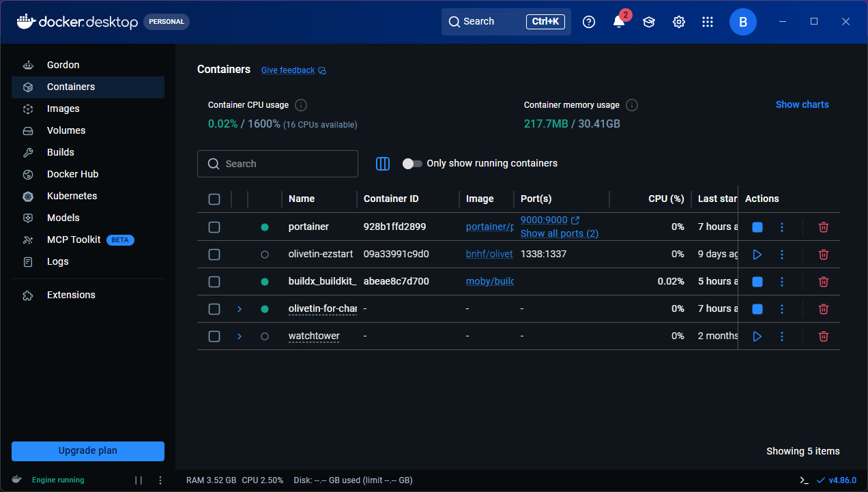
Task: Open the apps grid icon in header
Action: (x=708, y=22)
